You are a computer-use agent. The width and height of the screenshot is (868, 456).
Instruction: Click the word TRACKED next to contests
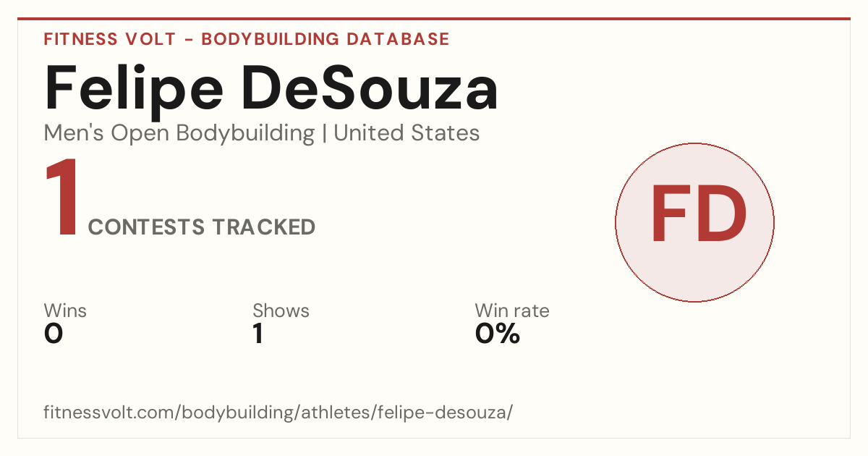click(x=264, y=227)
